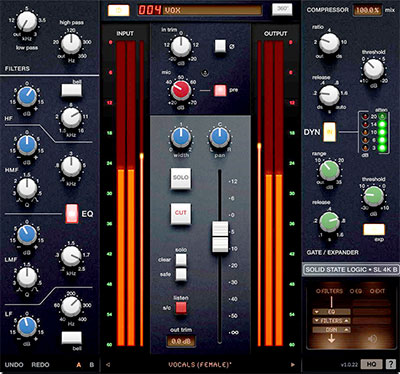400x374 pixels.
Task: Click the red mic gain knob
Action: [x=181, y=89]
